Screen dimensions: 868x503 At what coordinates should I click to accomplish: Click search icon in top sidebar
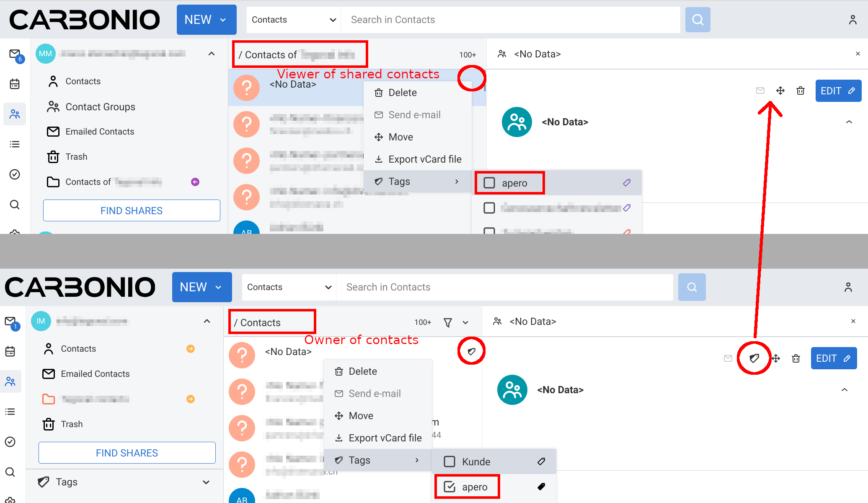click(x=15, y=205)
